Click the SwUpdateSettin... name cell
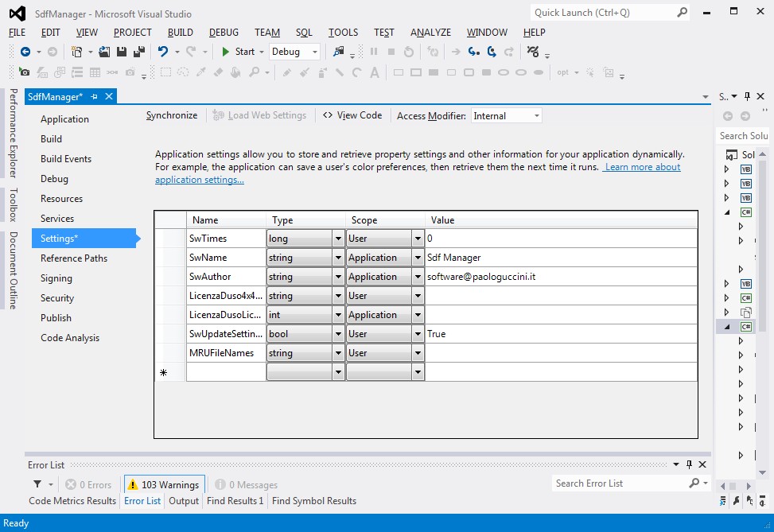Image resolution: width=774 pixels, height=532 pixels. (x=226, y=334)
